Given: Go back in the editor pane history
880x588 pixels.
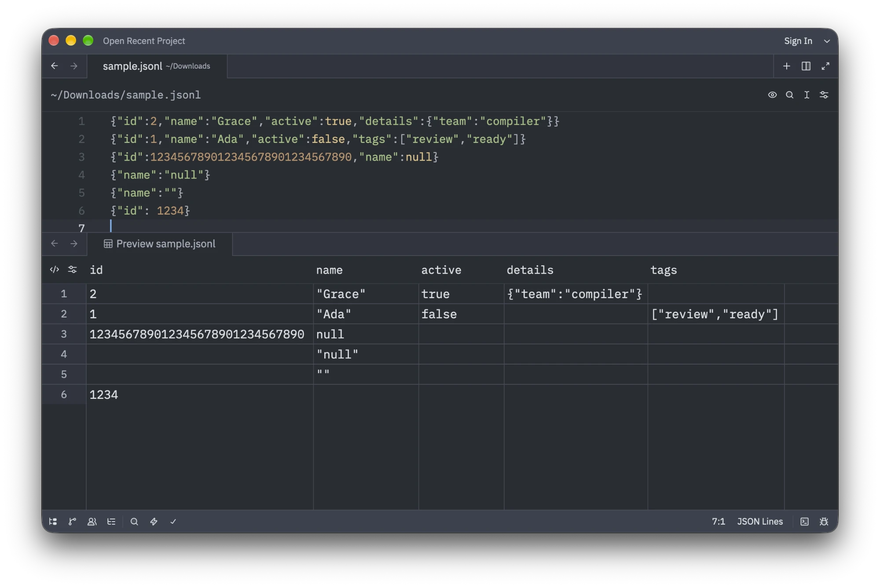Looking at the screenshot, I should tap(55, 66).
